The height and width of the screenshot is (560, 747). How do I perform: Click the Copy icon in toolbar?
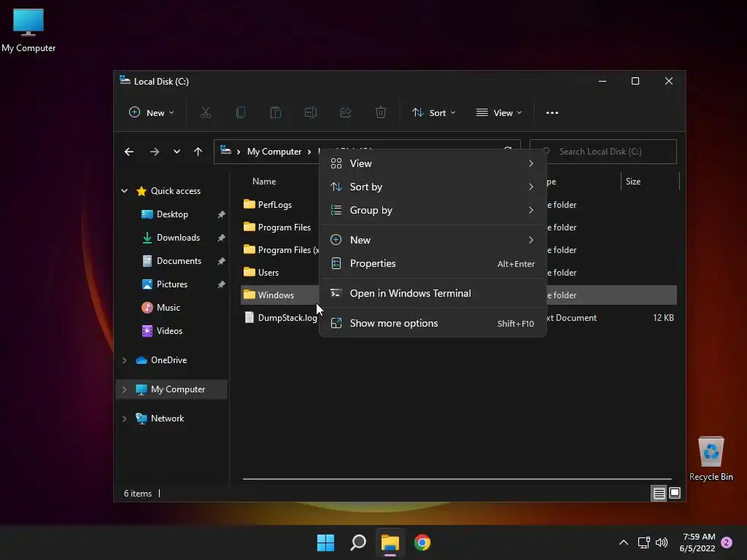tap(241, 113)
